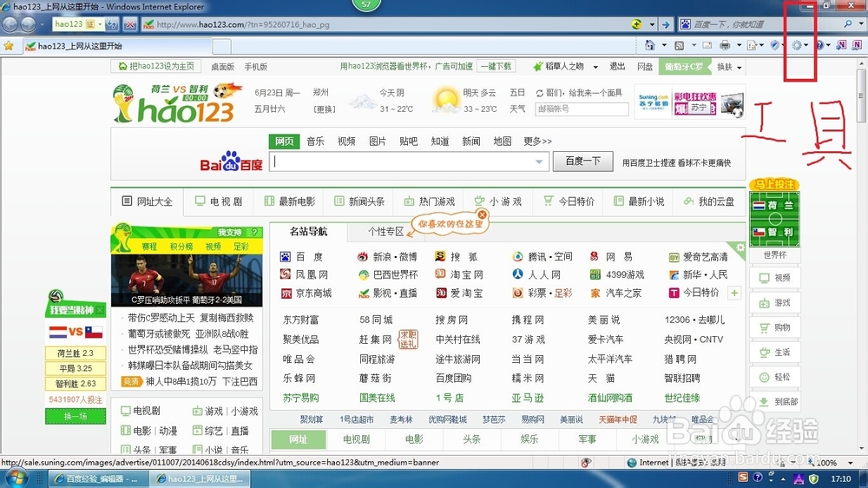Click the 游戏 sidebar shortcut
868x488 pixels.
[775, 303]
